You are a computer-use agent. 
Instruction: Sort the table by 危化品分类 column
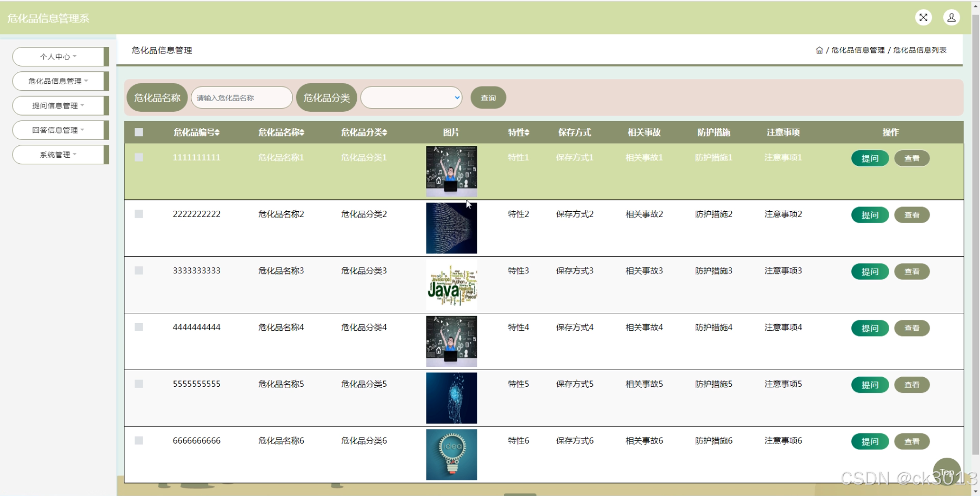pos(364,132)
